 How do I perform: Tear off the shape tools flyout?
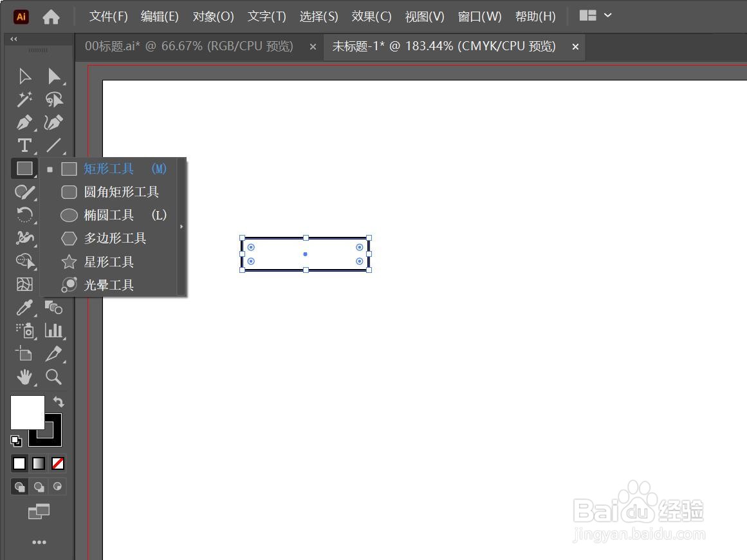181,227
